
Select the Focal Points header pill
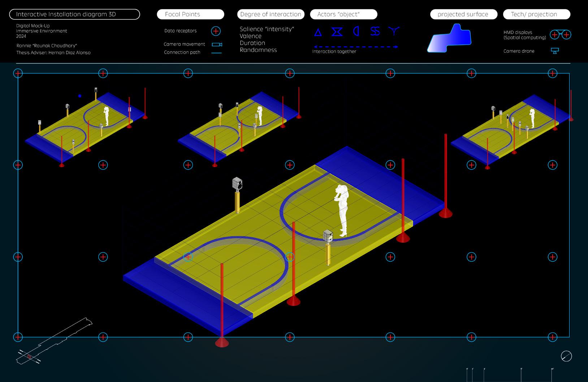click(x=190, y=14)
